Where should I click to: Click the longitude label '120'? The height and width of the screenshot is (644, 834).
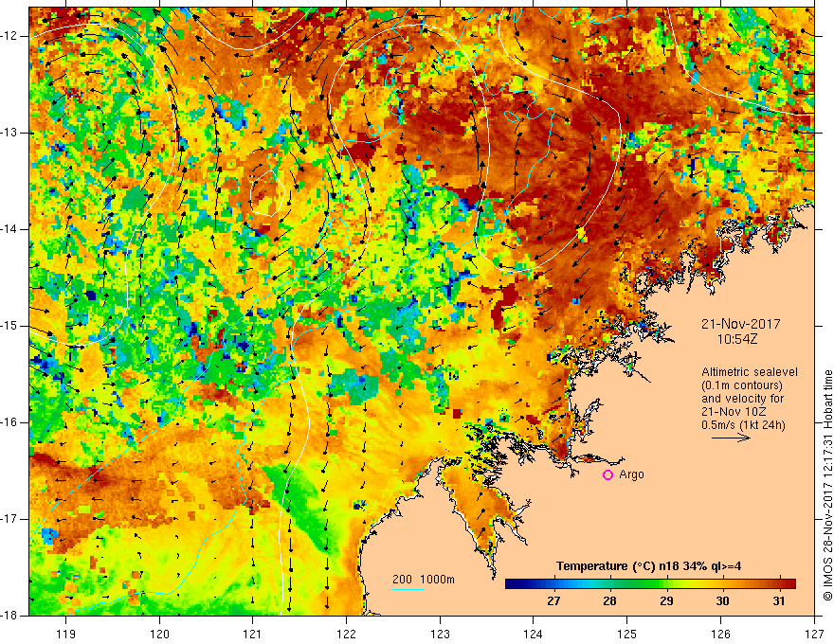point(159,634)
